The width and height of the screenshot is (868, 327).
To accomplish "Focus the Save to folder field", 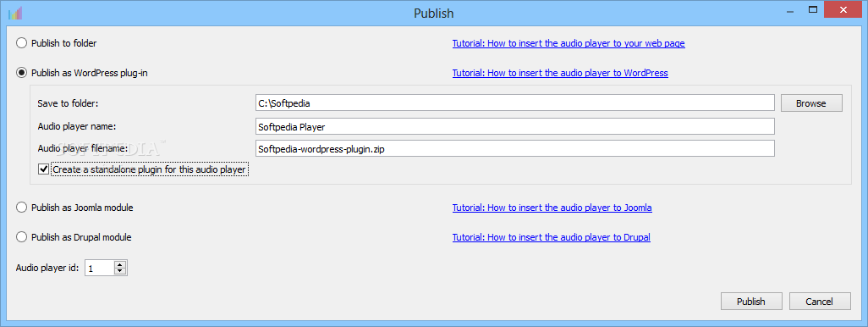I will [x=515, y=103].
